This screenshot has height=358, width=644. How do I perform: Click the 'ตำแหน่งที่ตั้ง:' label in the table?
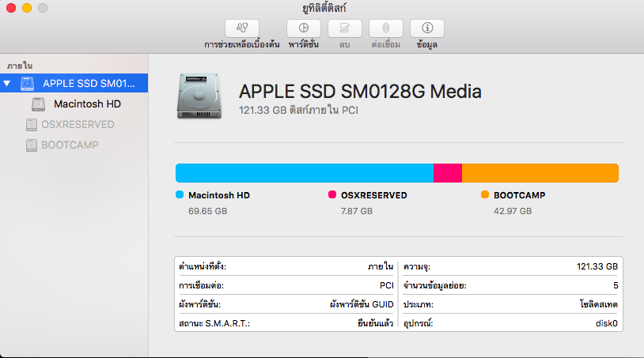coord(203,266)
